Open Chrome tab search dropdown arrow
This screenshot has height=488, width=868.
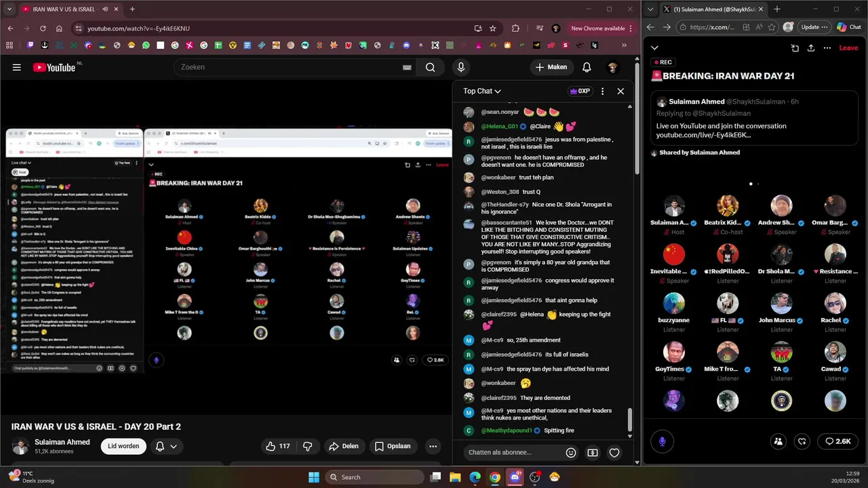click(x=9, y=9)
